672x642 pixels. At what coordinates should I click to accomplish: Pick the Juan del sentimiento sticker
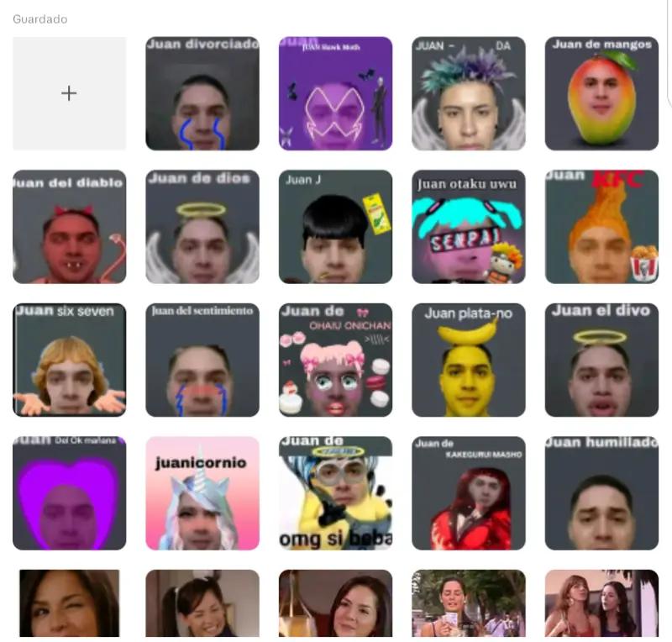[x=202, y=360]
